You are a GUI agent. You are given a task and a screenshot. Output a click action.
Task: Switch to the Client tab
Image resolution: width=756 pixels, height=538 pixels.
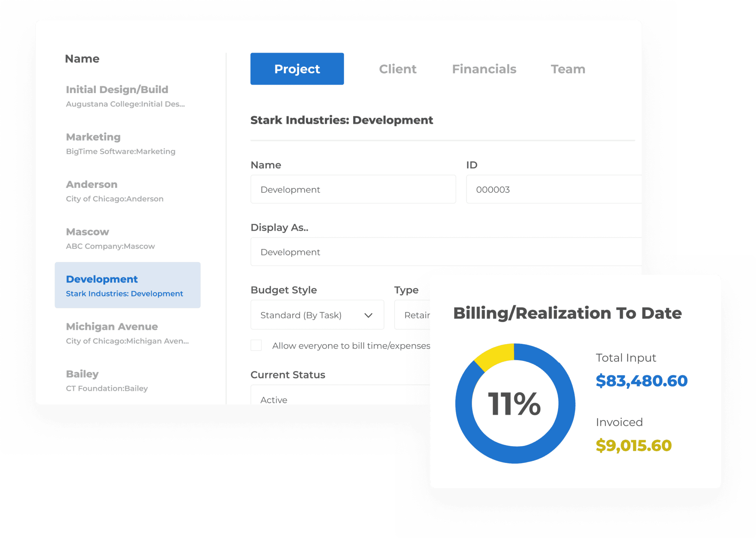[x=398, y=69]
